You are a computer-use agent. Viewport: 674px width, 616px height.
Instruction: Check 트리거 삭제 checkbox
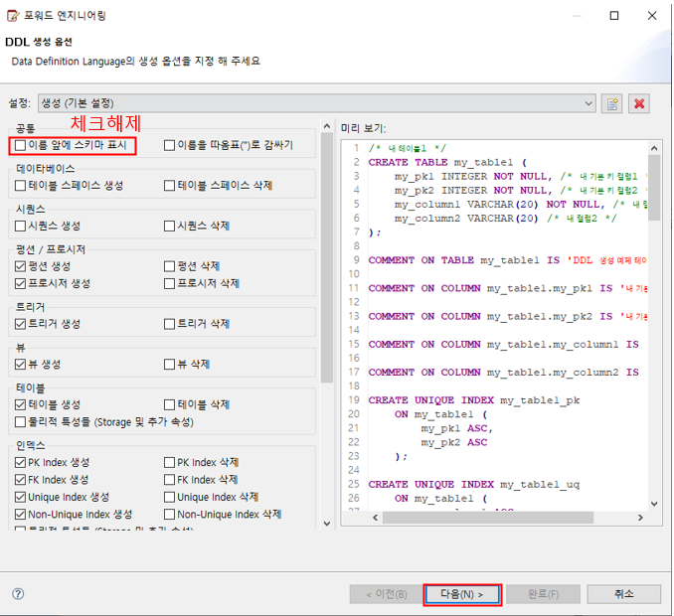169,324
